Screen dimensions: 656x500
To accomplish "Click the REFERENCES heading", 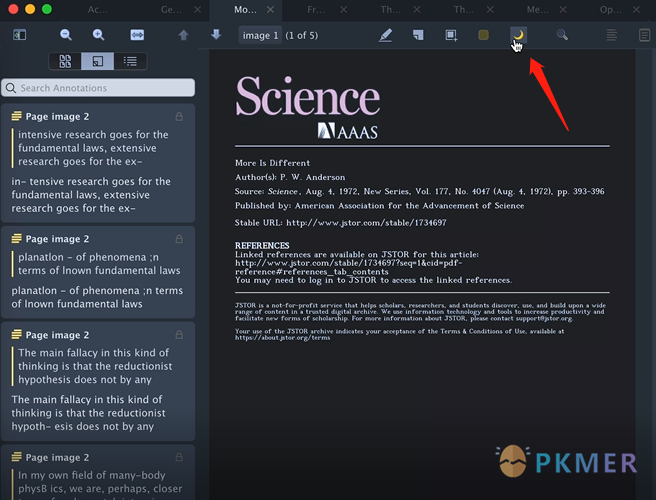I will tap(262, 245).
